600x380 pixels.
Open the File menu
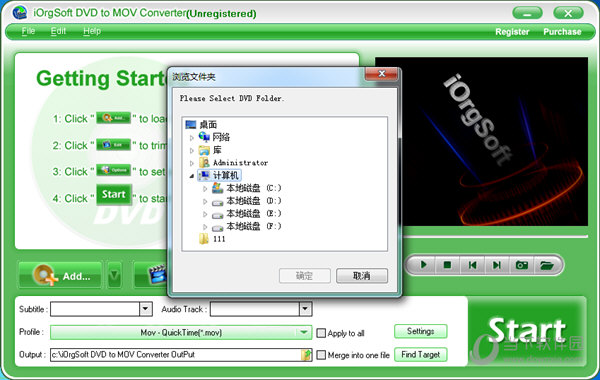28,31
